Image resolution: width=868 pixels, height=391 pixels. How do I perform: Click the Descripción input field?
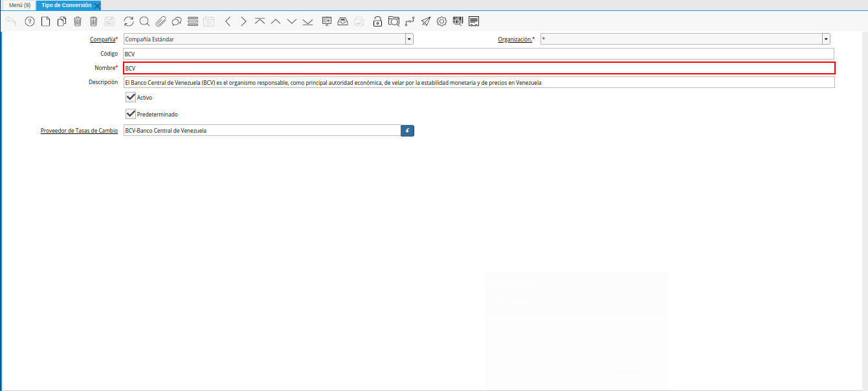tap(478, 82)
